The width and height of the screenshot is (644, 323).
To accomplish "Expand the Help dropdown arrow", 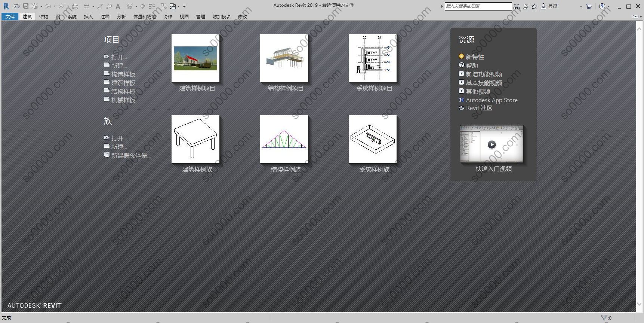I will 608,6.
